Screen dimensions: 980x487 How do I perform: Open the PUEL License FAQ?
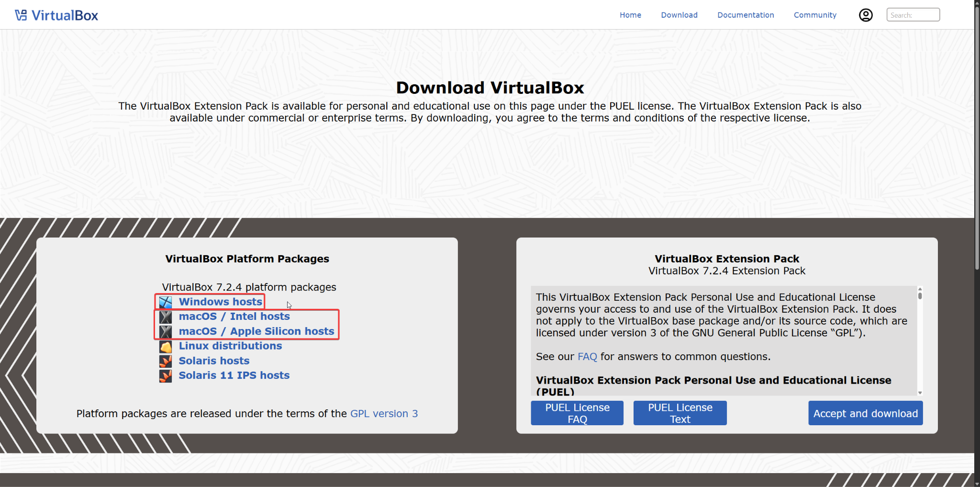click(x=577, y=413)
